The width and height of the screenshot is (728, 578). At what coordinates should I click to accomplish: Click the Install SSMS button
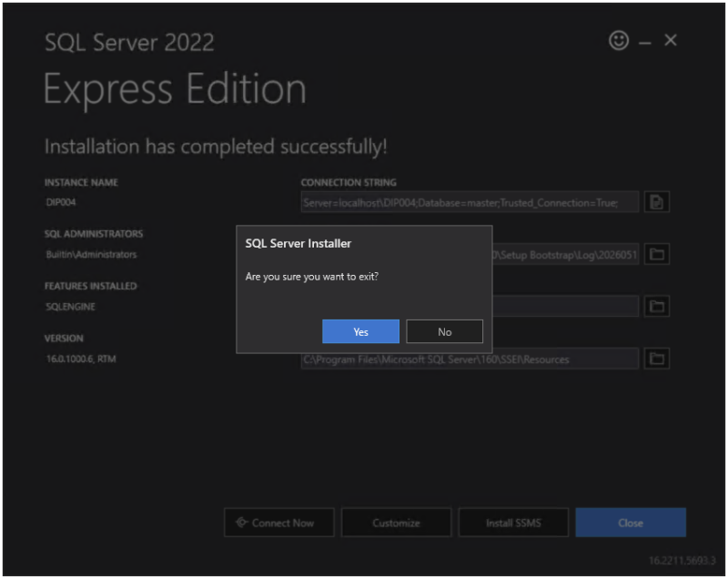(x=513, y=522)
